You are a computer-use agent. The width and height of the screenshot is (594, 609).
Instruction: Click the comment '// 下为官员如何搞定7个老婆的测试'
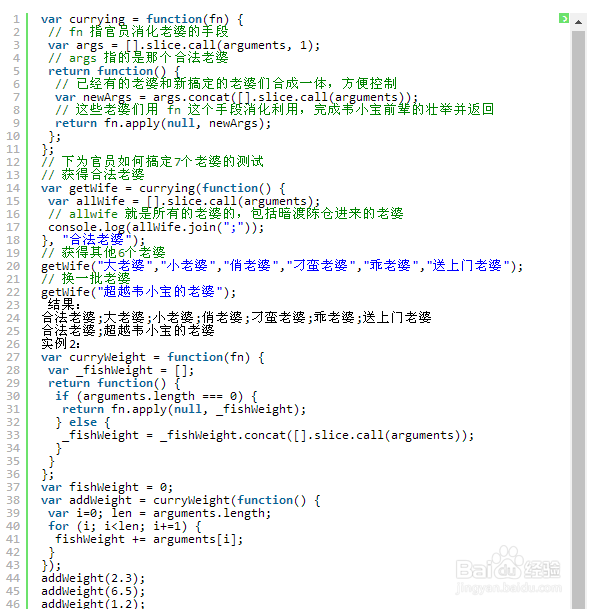pyautogui.click(x=152, y=162)
